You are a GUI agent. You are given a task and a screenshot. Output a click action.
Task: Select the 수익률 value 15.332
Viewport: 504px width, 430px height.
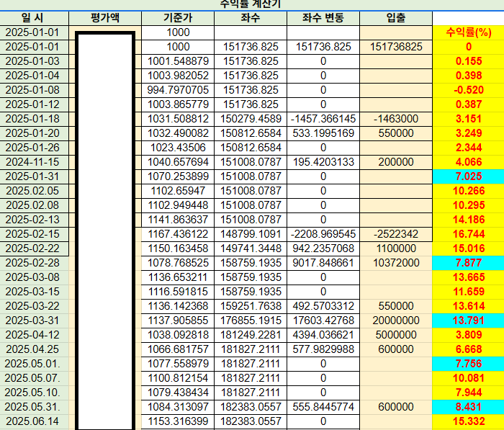click(468, 421)
